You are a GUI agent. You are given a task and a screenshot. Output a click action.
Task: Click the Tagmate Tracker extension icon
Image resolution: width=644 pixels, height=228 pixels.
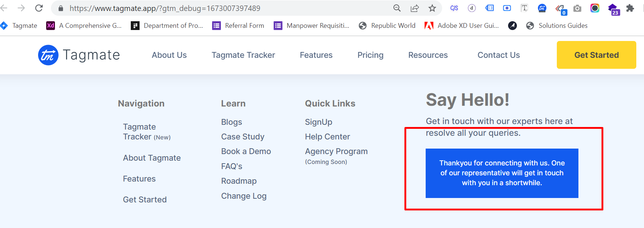coord(542,8)
